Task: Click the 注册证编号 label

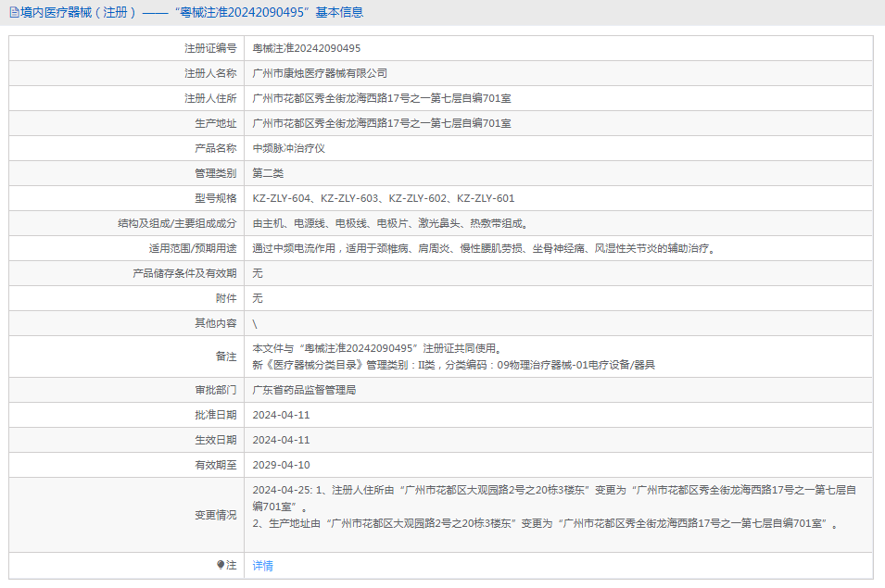Action: [x=210, y=48]
